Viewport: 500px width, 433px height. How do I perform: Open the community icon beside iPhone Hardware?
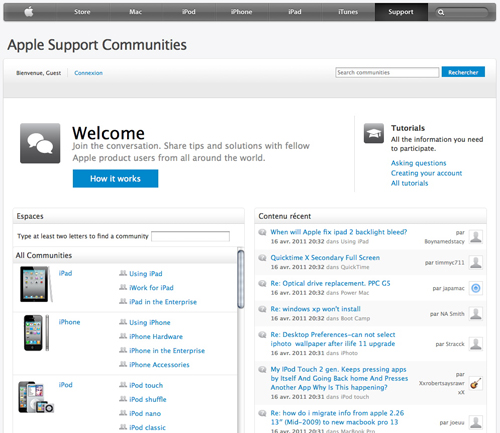(123, 336)
